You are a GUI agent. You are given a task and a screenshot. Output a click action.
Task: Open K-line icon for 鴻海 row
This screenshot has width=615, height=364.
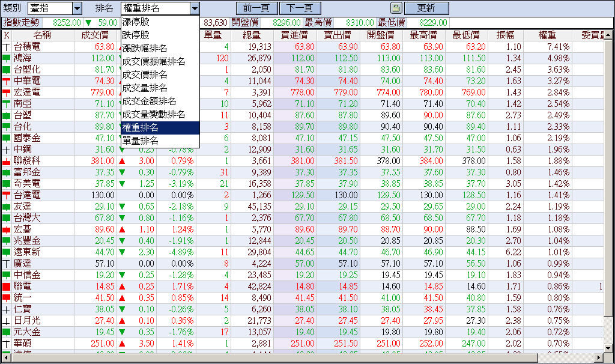click(x=6, y=58)
